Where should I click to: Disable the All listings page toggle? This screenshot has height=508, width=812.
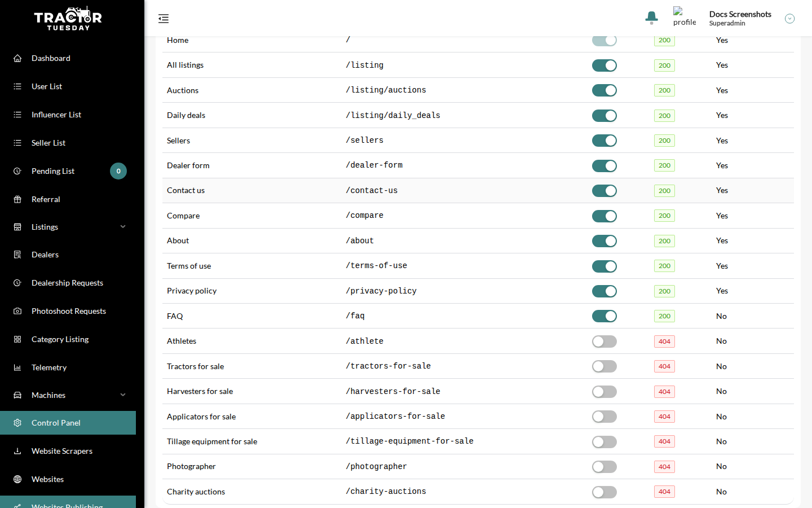[604, 65]
